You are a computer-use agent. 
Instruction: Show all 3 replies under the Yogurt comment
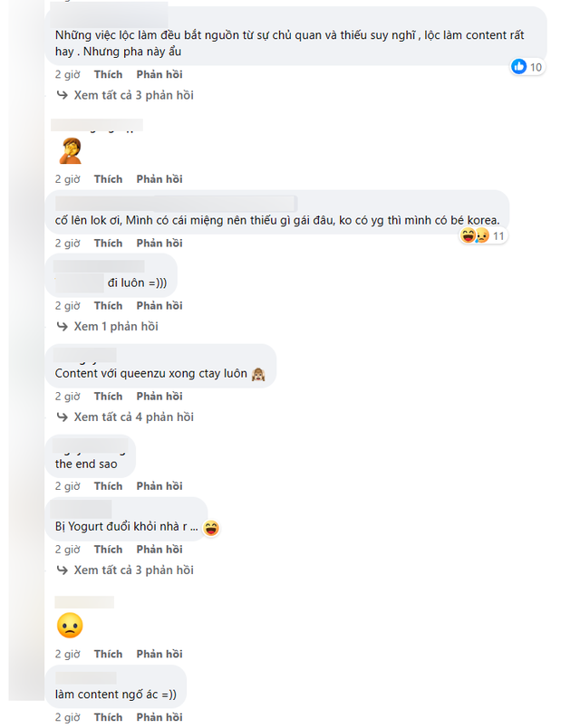click(x=132, y=570)
